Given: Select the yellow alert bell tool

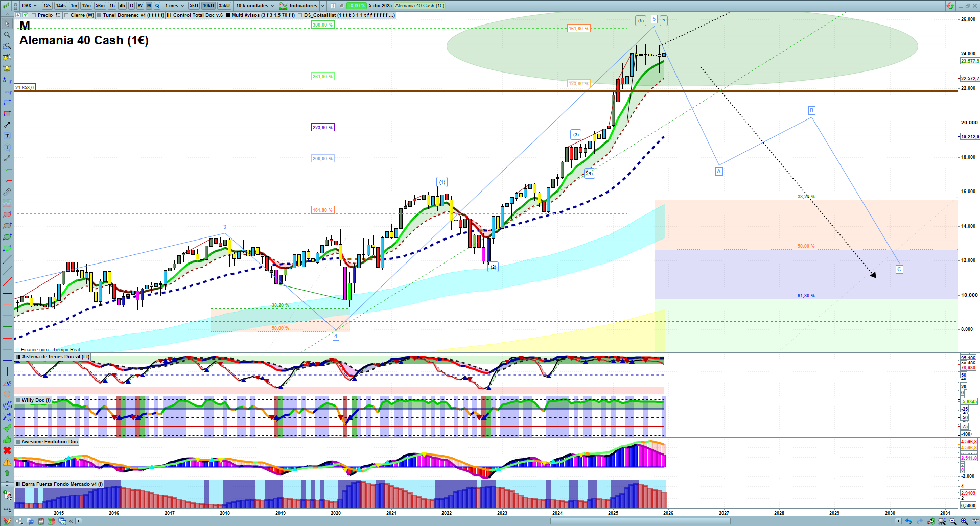Looking at the screenshot, I should pyautogui.click(x=7, y=68).
